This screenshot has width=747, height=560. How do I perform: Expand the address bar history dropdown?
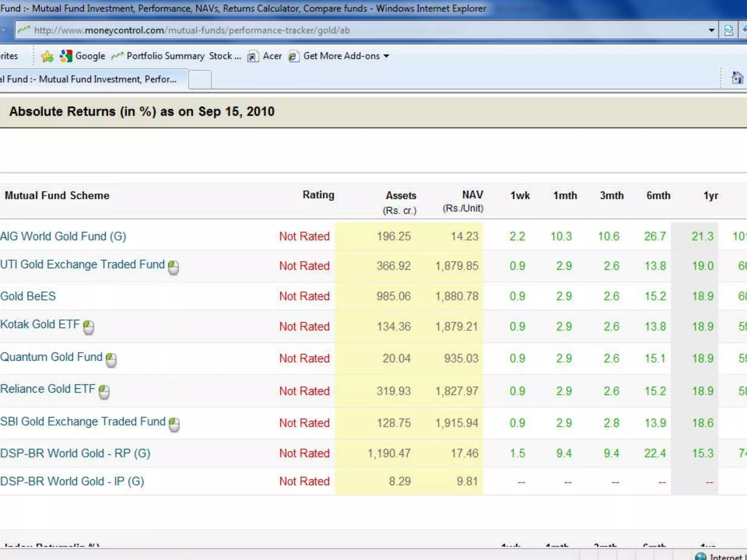coord(711,30)
